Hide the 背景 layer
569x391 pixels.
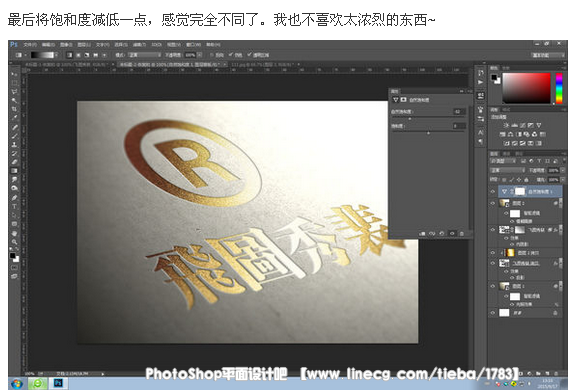493,313
